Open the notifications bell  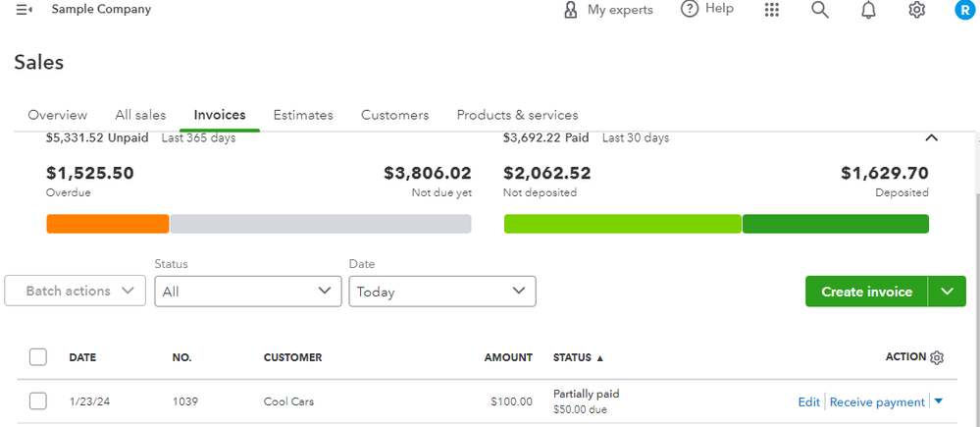point(868,10)
